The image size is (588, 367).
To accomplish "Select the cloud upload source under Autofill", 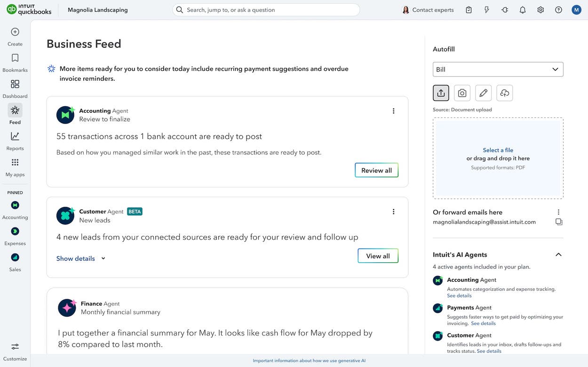I will pos(504,93).
